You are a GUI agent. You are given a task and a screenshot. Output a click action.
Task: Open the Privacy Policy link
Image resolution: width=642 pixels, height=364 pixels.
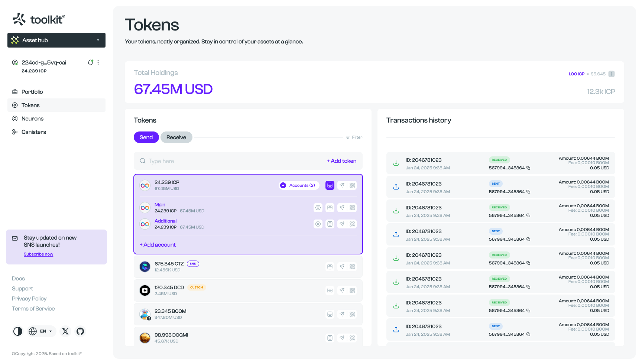(x=29, y=299)
